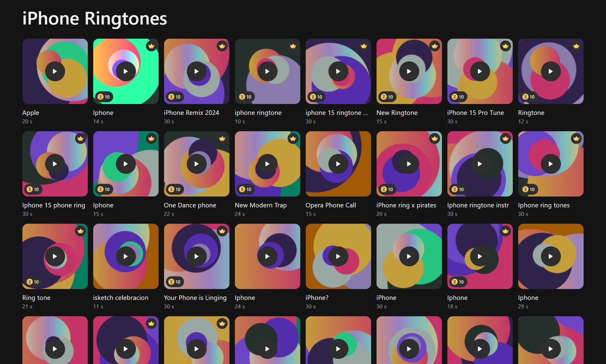Click coin price badge on One Dance phone
The width and height of the screenshot is (606, 364).
point(174,189)
